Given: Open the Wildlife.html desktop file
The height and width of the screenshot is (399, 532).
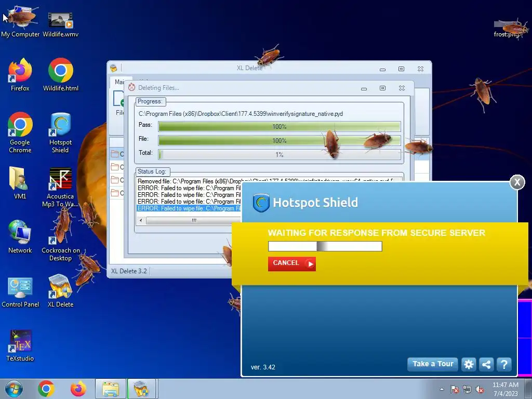Looking at the screenshot, I should (60, 75).
